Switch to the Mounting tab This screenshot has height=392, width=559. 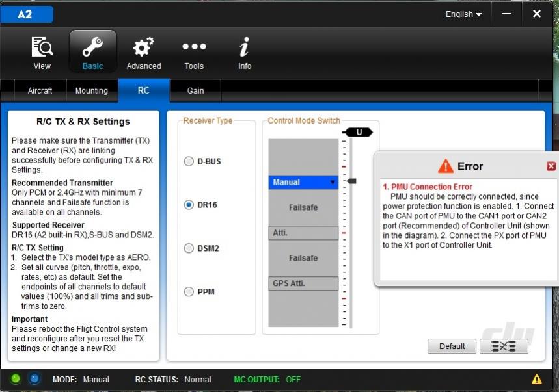(92, 91)
